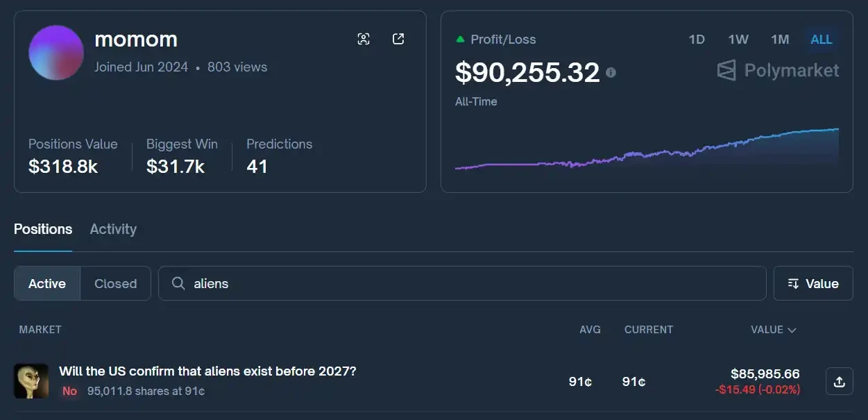This screenshot has height=420, width=868.
Task: Click the profile scan icon beside momom
Action: pyautogui.click(x=364, y=39)
